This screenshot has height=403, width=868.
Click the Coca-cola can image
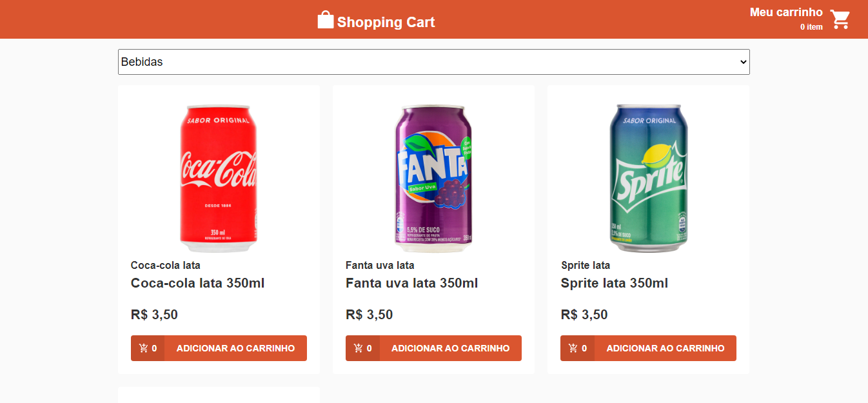(x=219, y=178)
